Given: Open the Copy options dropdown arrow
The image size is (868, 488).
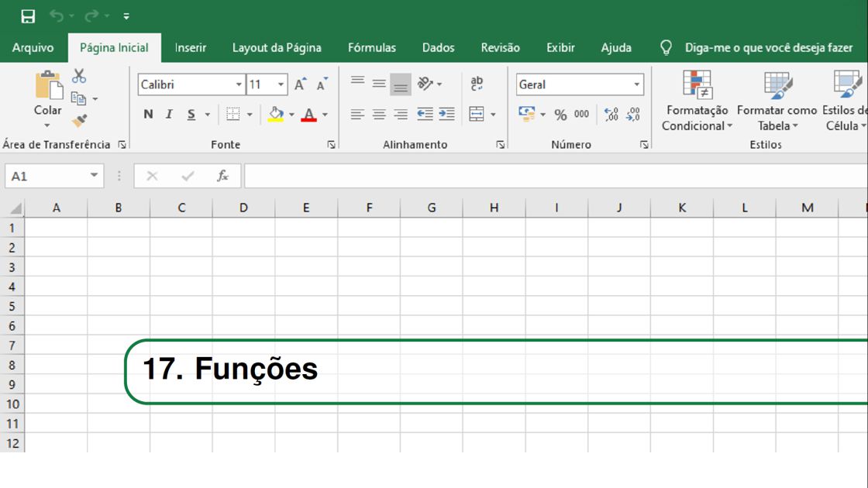Looking at the screenshot, I should tap(95, 99).
